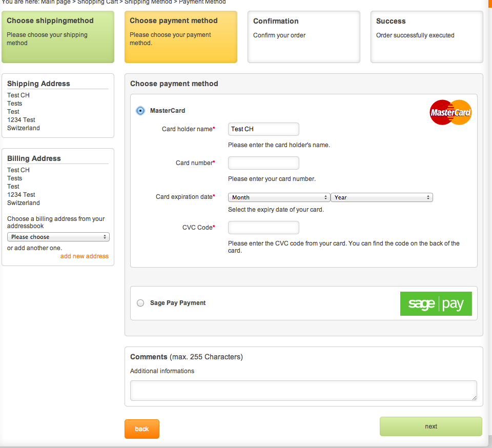Click the MasterCard logo icon
This screenshot has width=492, height=448.
pyautogui.click(x=450, y=112)
